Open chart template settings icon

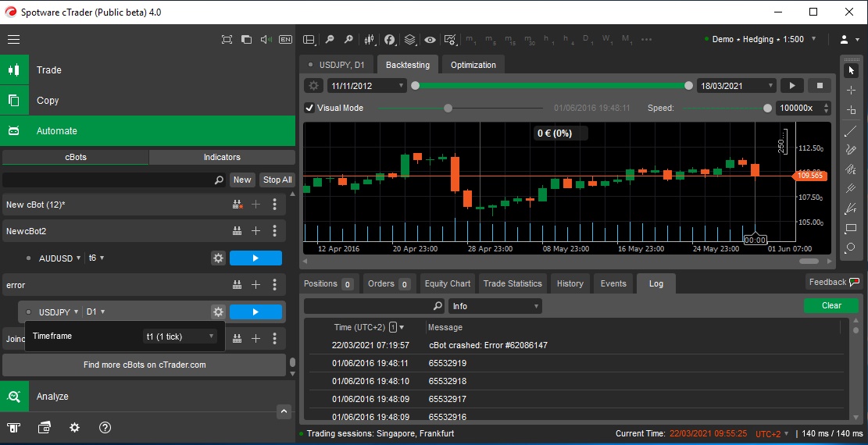[450, 39]
